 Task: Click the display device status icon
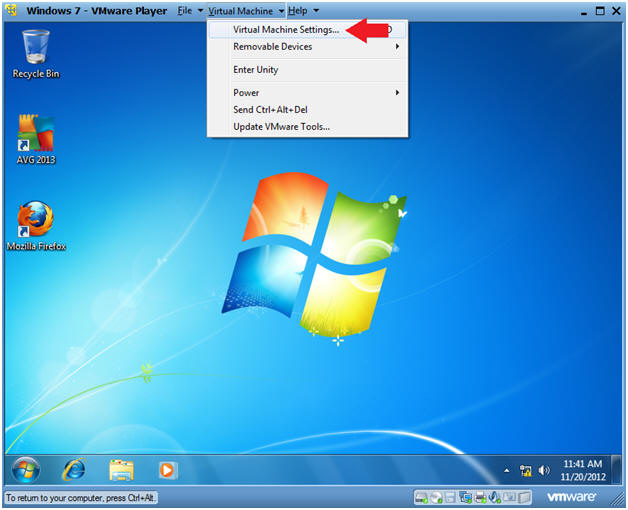pyautogui.click(x=509, y=498)
